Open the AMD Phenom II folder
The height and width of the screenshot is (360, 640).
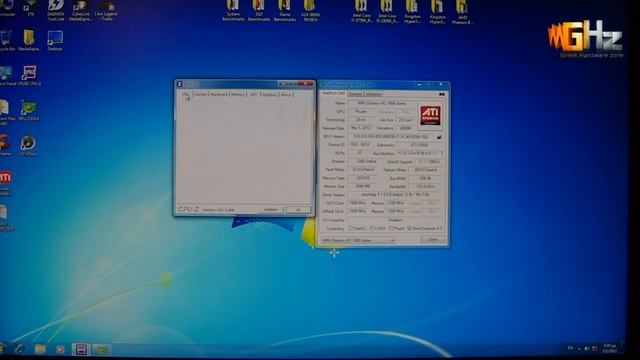[462, 11]
